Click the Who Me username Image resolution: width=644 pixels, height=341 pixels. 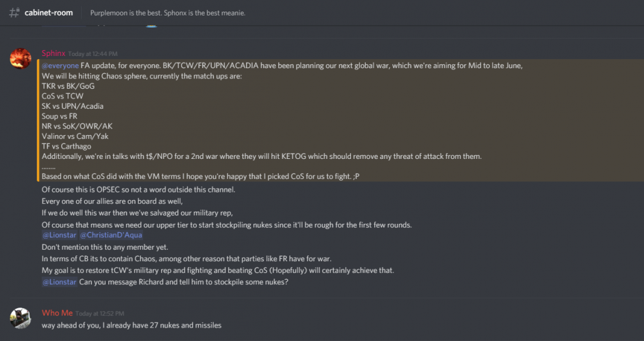pos(57,313)
